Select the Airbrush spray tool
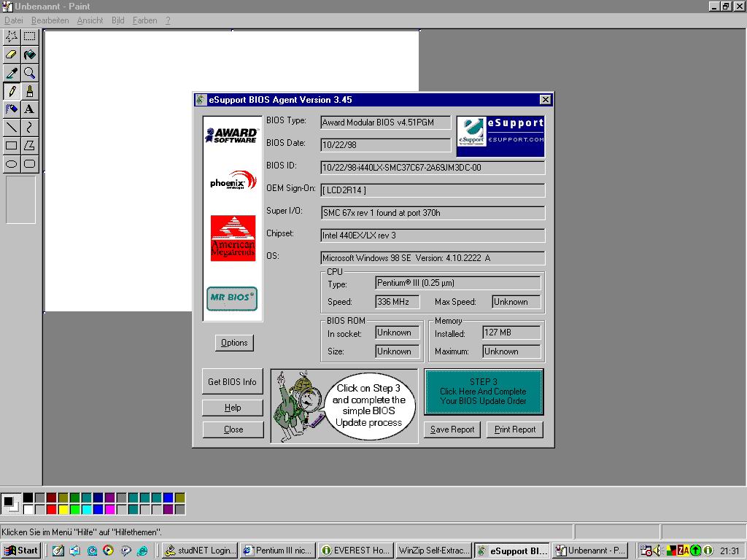 point(12,109)
